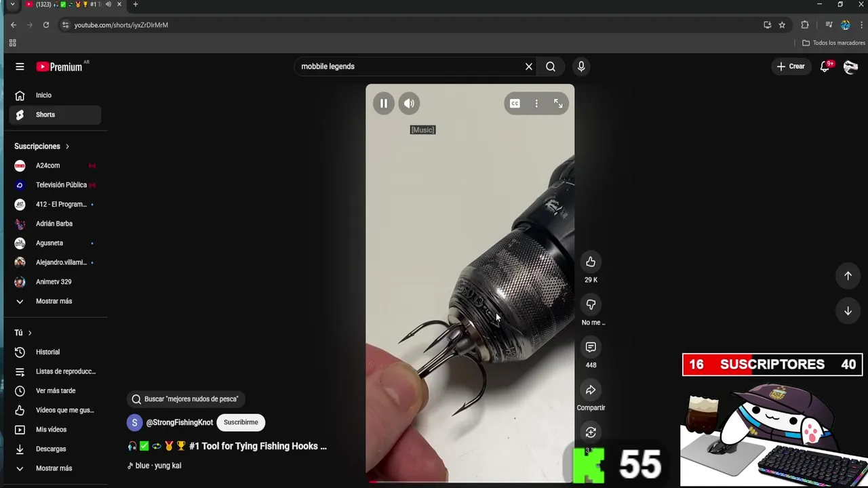Pause the Short video
868x488 pixels.
pos(384,104)
